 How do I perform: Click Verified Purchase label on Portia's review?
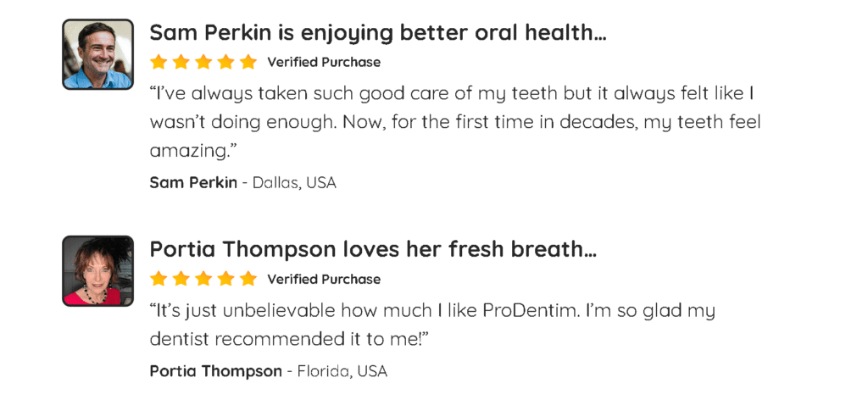(x=324, y=279)
